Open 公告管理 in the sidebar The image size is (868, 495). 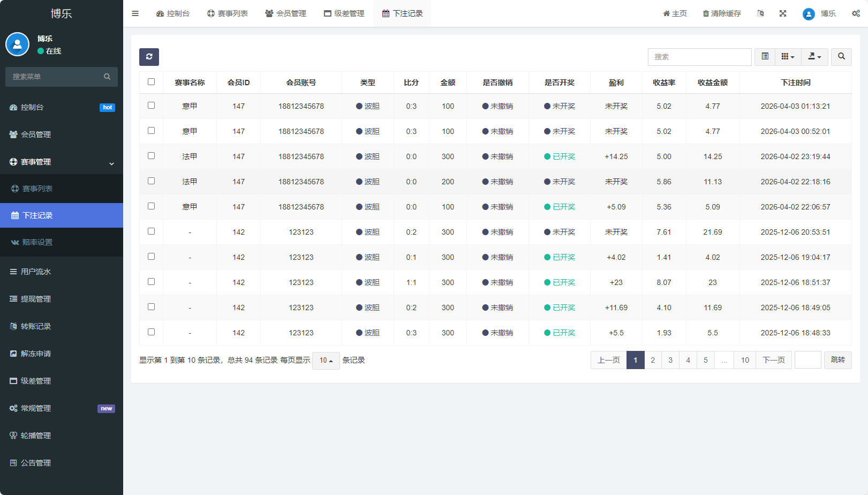[62, 463]
